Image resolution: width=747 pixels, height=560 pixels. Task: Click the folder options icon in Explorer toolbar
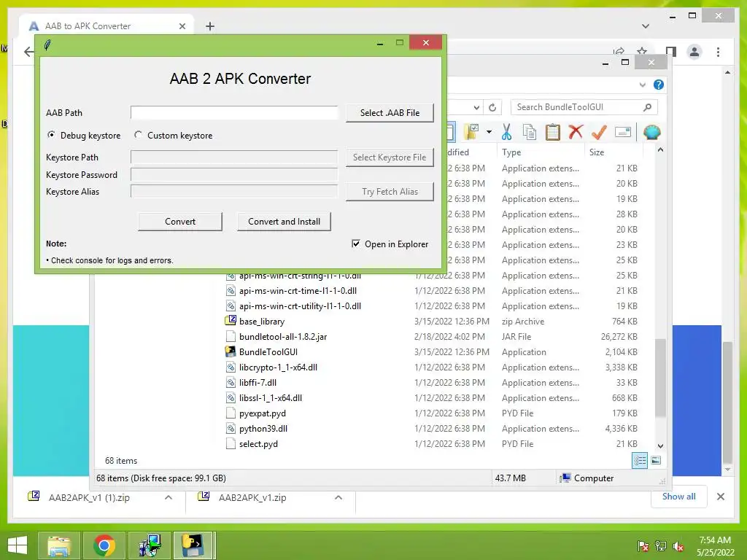pos(472,132)
